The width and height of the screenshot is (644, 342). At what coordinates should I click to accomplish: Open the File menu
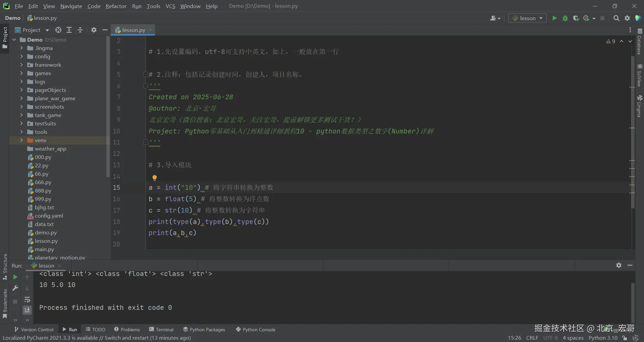click(x=19, y=6)
